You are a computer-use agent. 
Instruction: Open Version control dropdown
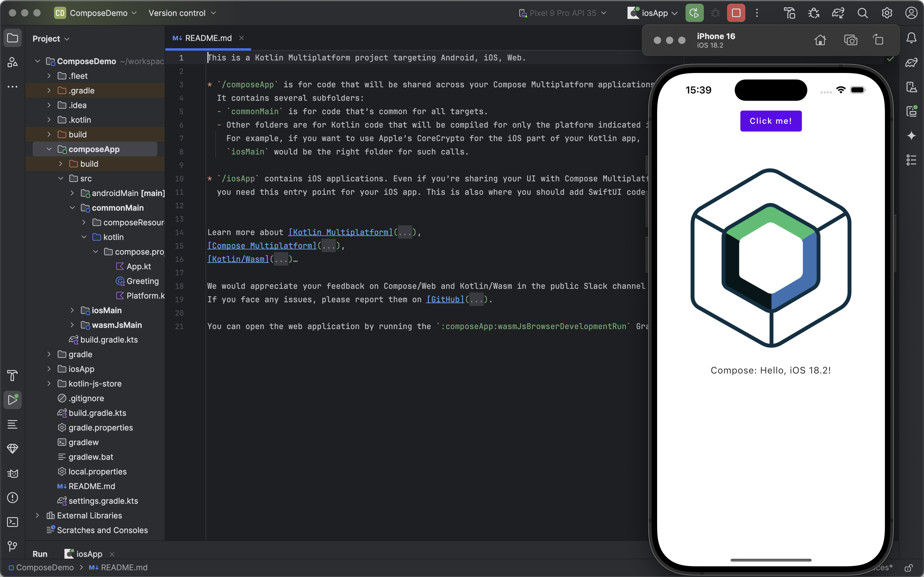coord(182,13)
